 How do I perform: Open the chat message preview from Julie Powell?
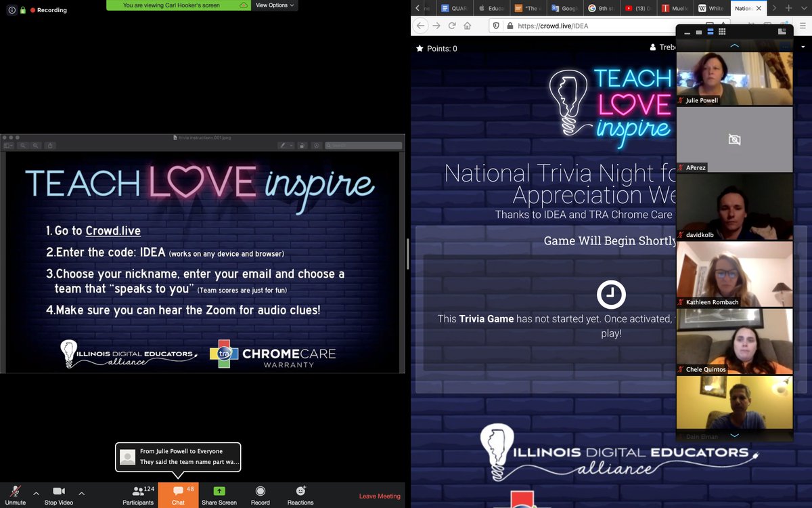click(x=179, y=457)
